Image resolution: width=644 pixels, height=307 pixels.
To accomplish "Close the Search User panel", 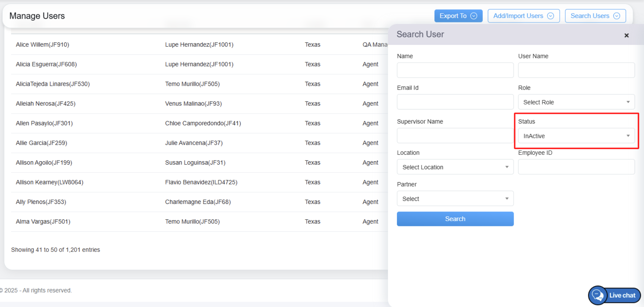I will point(626,35).
